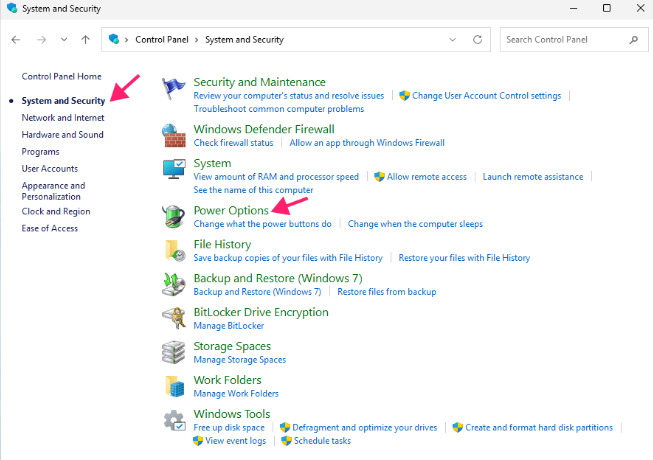This screenshot has height=460, width=653.
Task: Free up disk space
Action: pos(229,428)
